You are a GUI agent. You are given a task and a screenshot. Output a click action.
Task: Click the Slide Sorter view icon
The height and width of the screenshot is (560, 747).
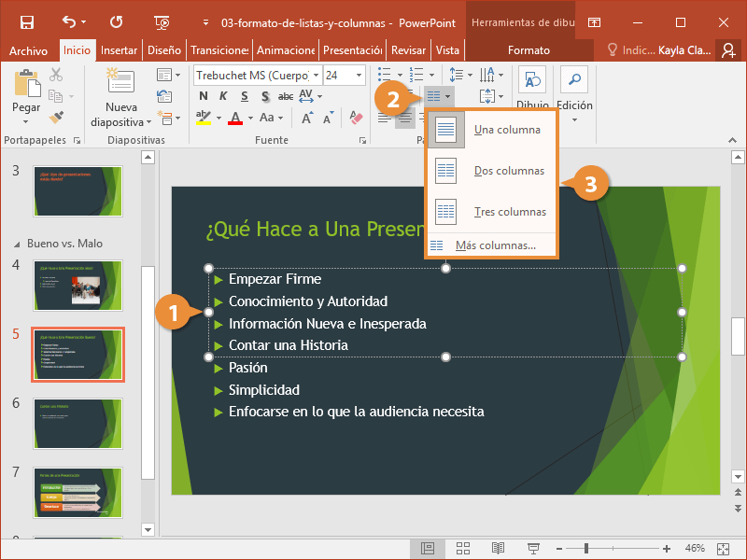463,548
